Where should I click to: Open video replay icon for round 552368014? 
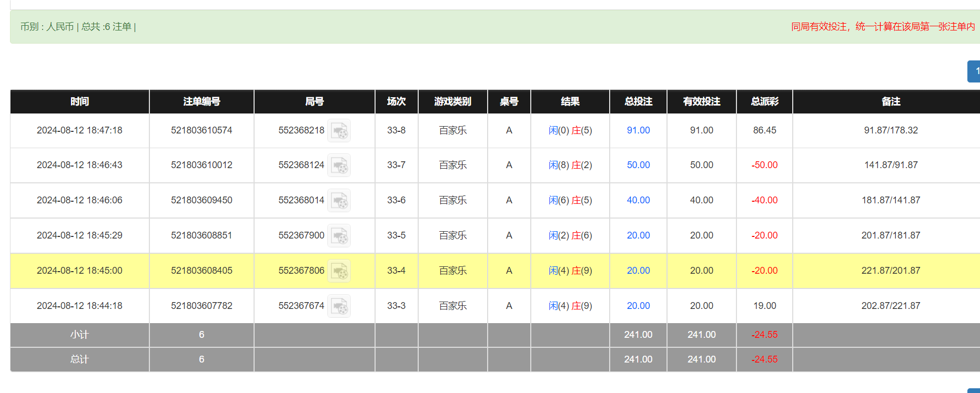click(x=339, y=201)
